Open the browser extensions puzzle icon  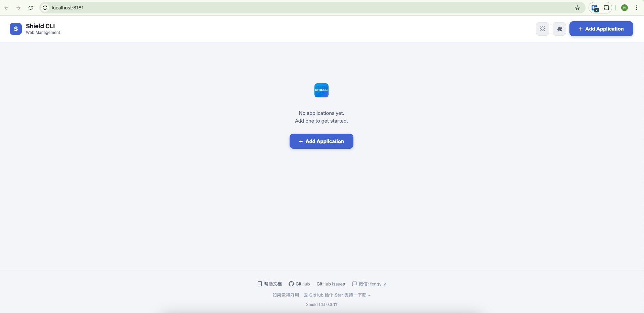[606, 8]
